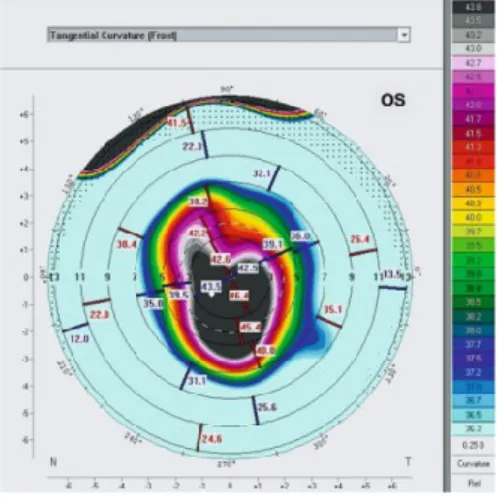Pick the 37.2 blue scale swatch

tap(473, 372)
